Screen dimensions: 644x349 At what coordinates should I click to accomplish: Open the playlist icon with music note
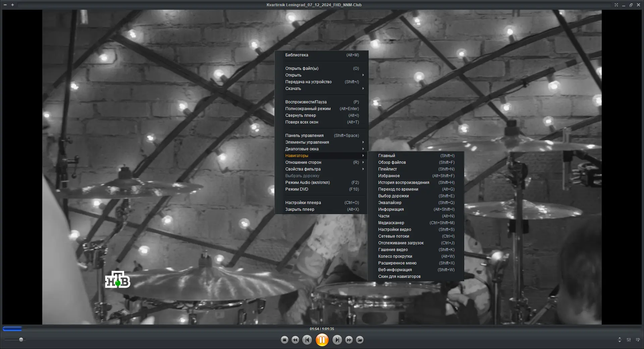click(638, 340)
